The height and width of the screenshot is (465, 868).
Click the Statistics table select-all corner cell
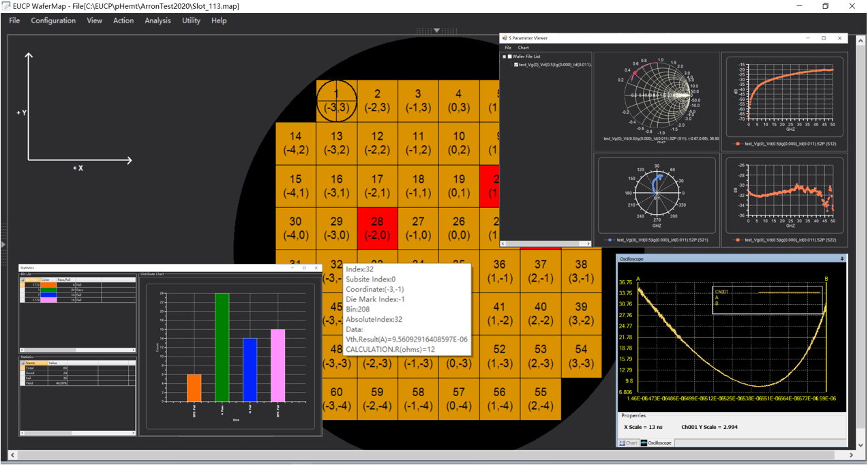point(23,363)
